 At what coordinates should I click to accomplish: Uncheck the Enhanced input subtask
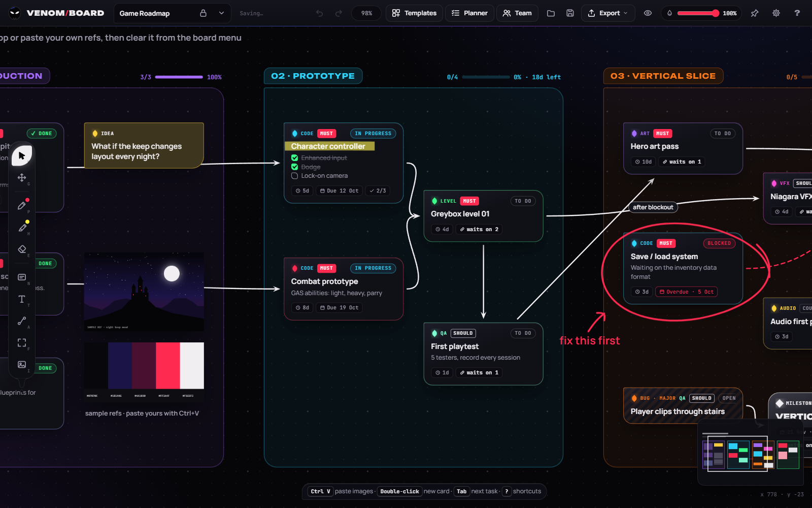tap(294, 158)
